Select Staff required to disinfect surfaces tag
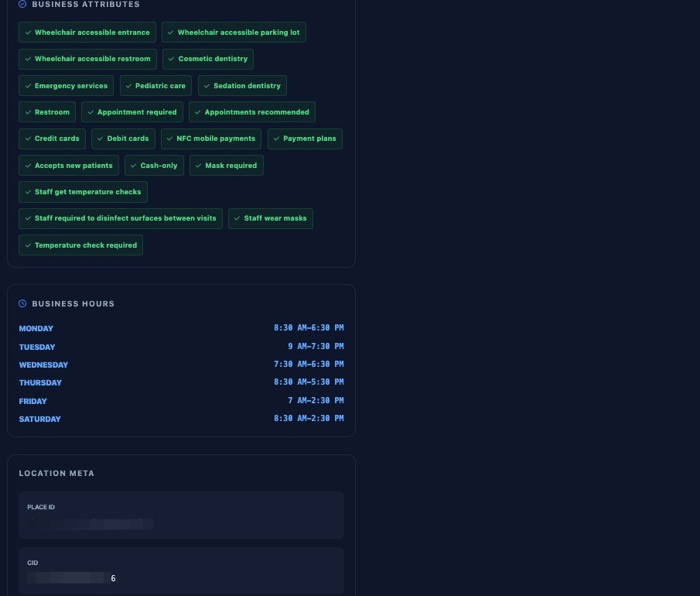Screen dimensions: 700x596 pyautogui.click(x=121, y=218)
